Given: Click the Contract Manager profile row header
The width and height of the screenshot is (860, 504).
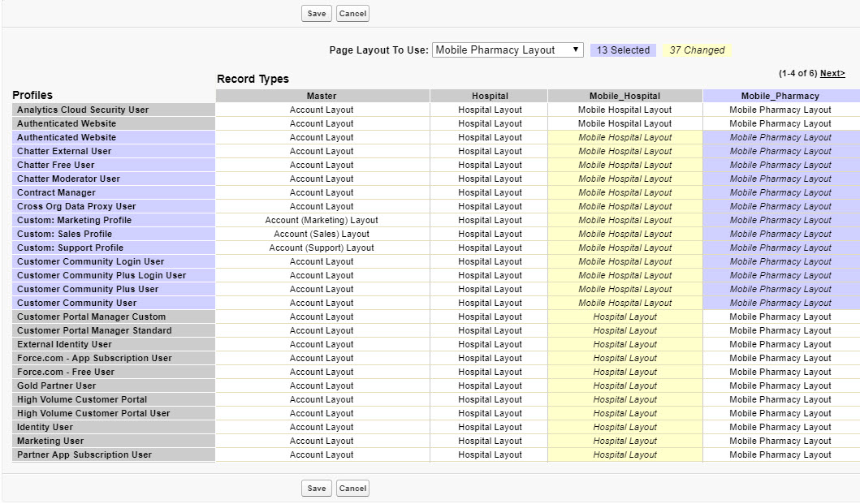Looking at the screenshot, I should point(56,192).
